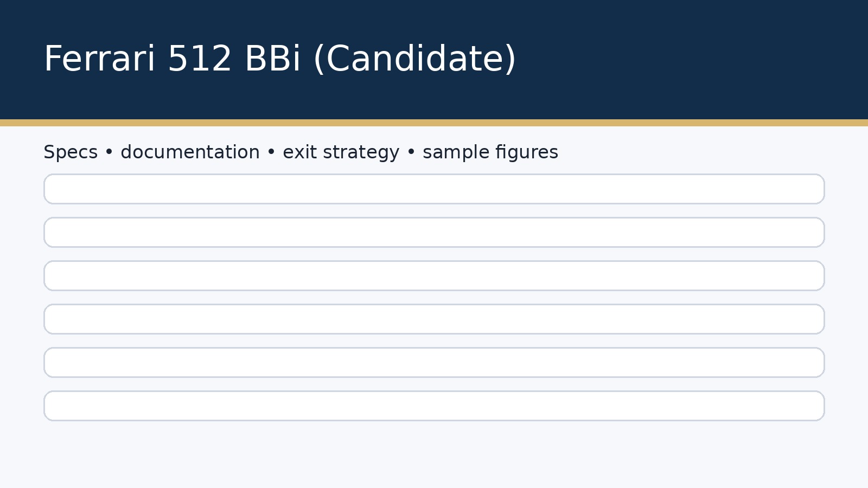
Task: Select "BBi" in the slide title
Action: pyautogui.click(x=272, y=59)
